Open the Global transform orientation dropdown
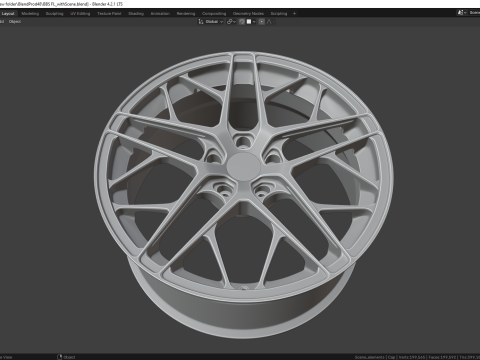 pyautogui.click(x=214, y=22)
